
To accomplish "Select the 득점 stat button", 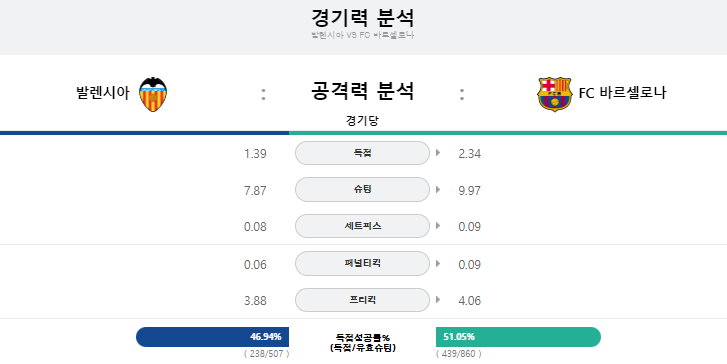I will [363, 153].
